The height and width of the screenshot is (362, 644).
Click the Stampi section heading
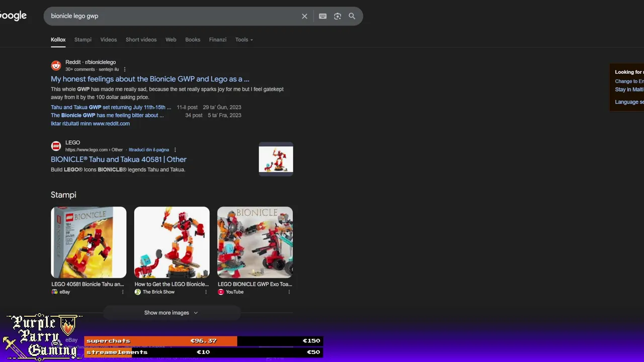[63, 195]
